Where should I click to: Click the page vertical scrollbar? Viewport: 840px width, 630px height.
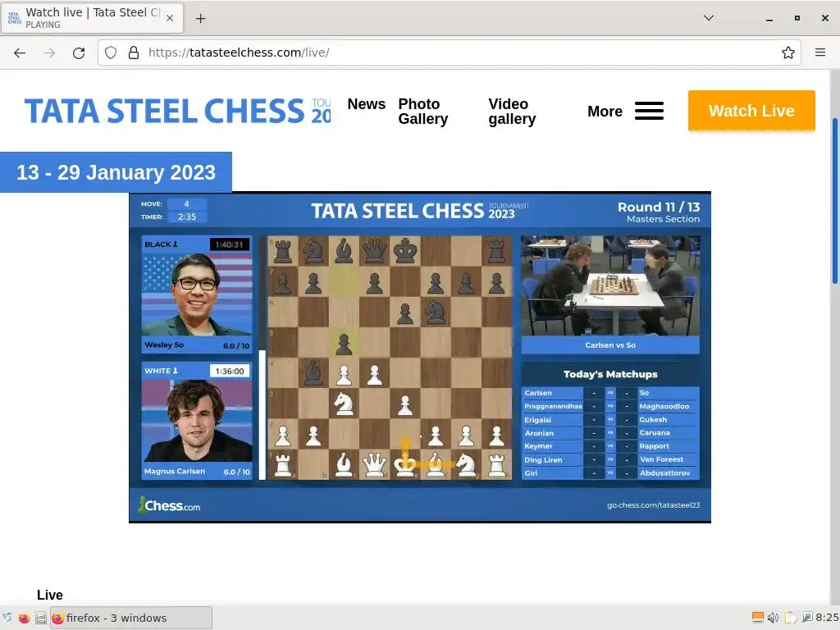pos(834,201)
